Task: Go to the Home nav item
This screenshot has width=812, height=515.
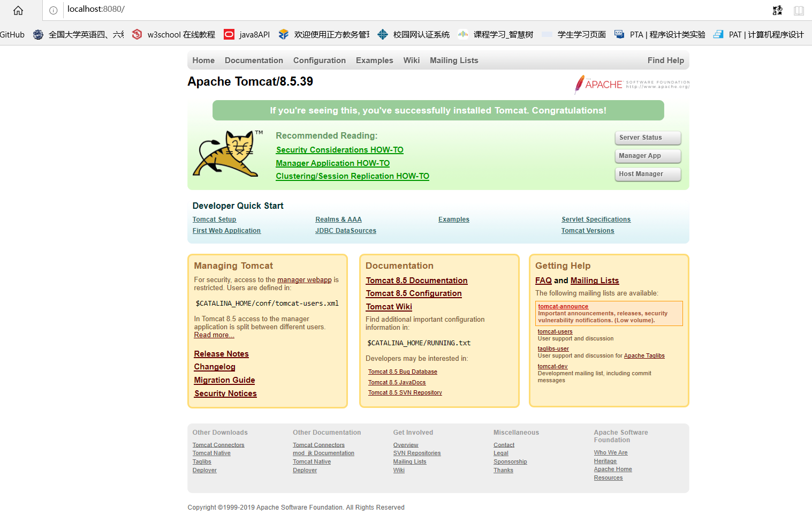Action: [203, 60]
